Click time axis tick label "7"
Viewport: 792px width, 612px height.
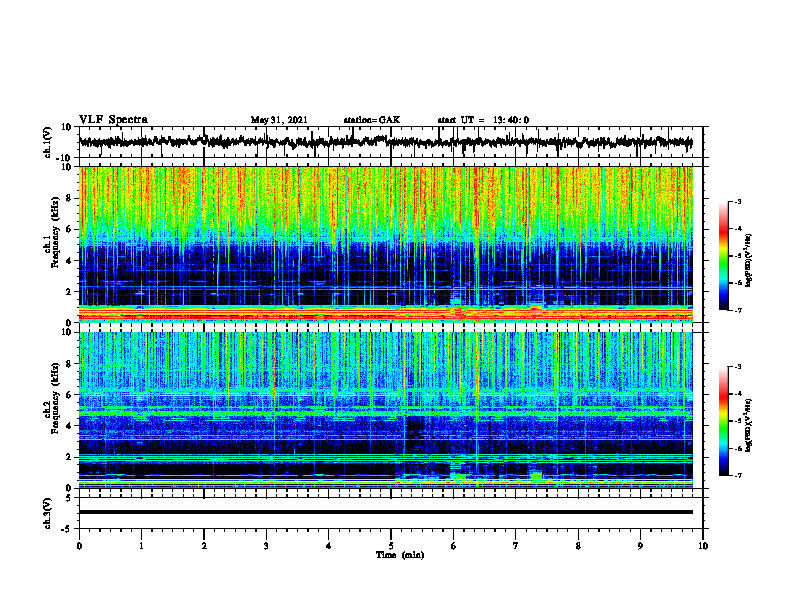516,546
